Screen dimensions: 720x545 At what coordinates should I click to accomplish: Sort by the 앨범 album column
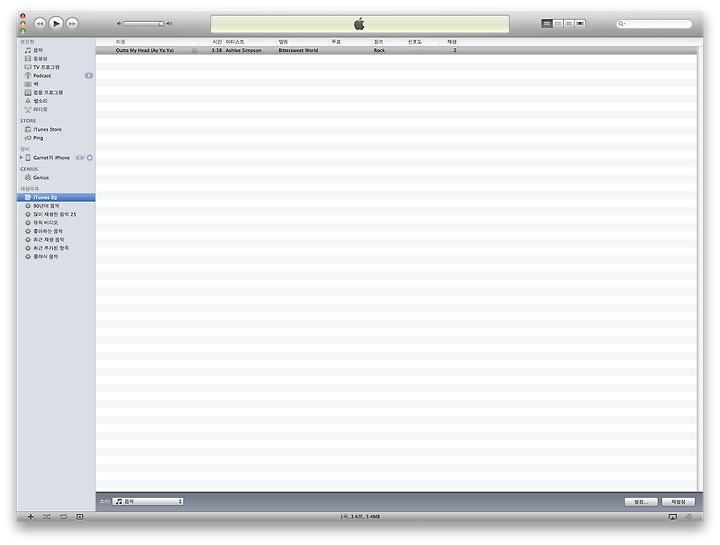(x=303, y=42)
